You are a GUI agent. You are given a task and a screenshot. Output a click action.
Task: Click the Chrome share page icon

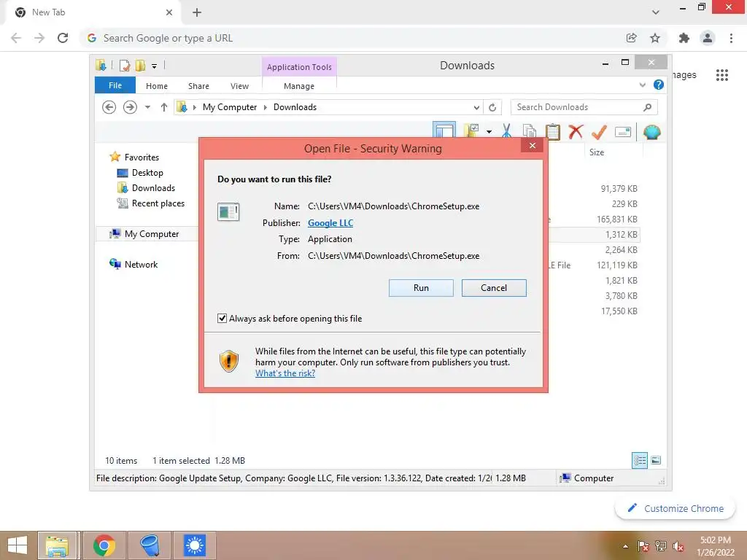(631, 38)
